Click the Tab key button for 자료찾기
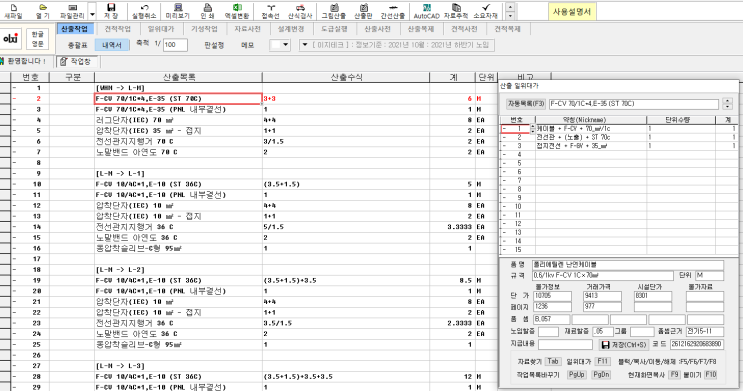Screen dimensions: 743x391 pos(553,362)
